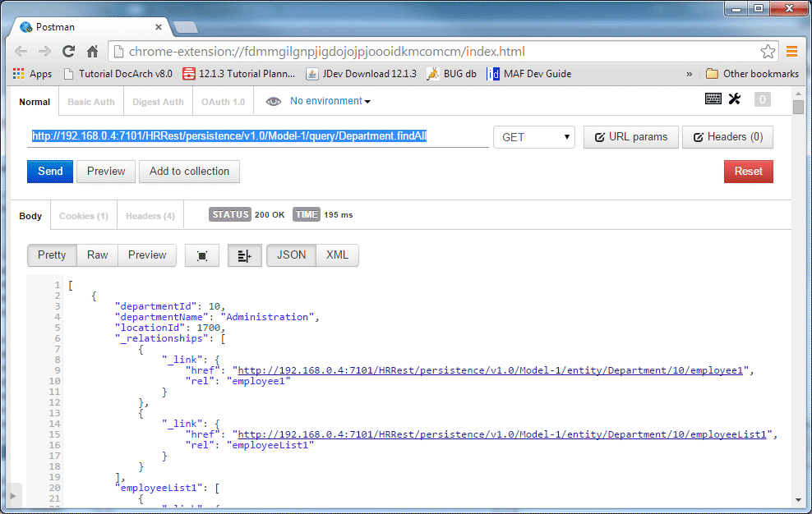Go forward using the browser forward arrow

tap(44, 51)
